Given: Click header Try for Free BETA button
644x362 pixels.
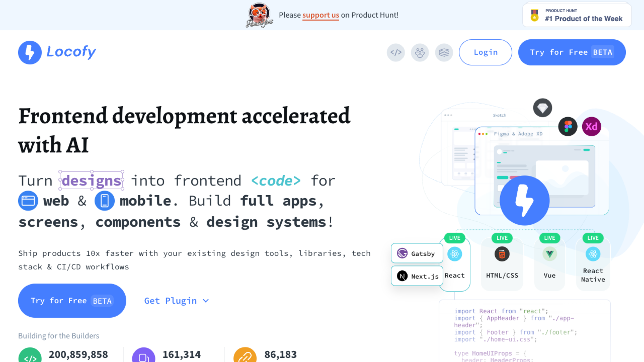Looking at the screenshot, I should click(572, 52).
